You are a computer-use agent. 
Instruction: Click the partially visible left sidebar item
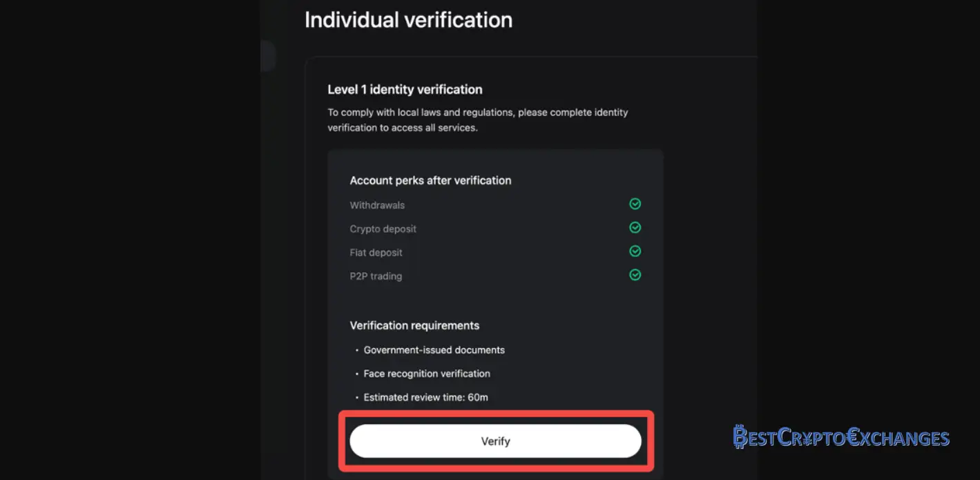tap(268, 57)
